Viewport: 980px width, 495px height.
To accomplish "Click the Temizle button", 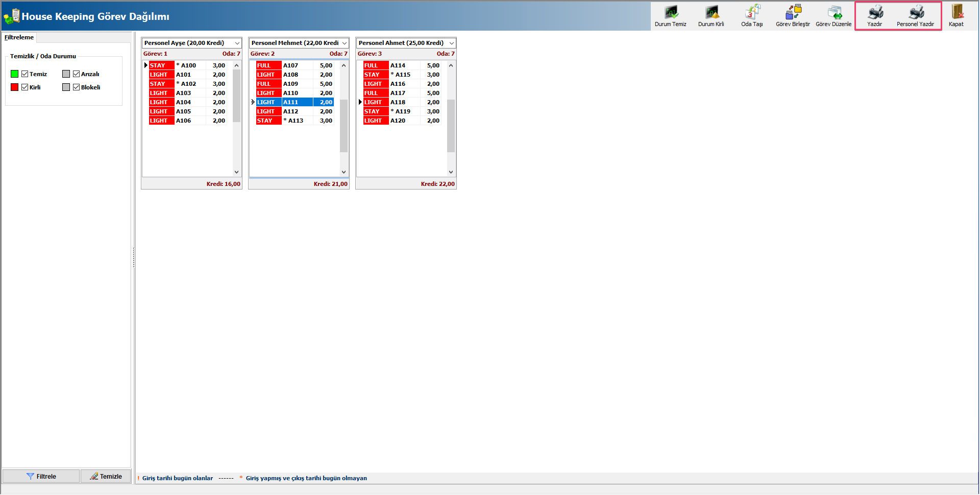I will [106, 476].
